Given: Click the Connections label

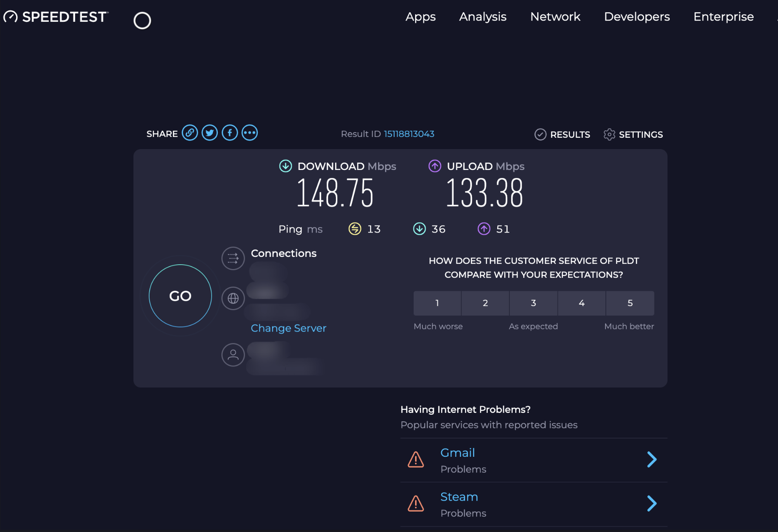Looking at the screenshot, I should pyautogui.click(x=284, y=253).
